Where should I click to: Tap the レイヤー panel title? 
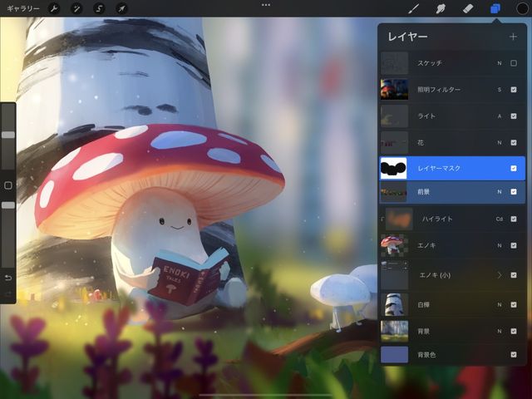click(x=407, y=37)
